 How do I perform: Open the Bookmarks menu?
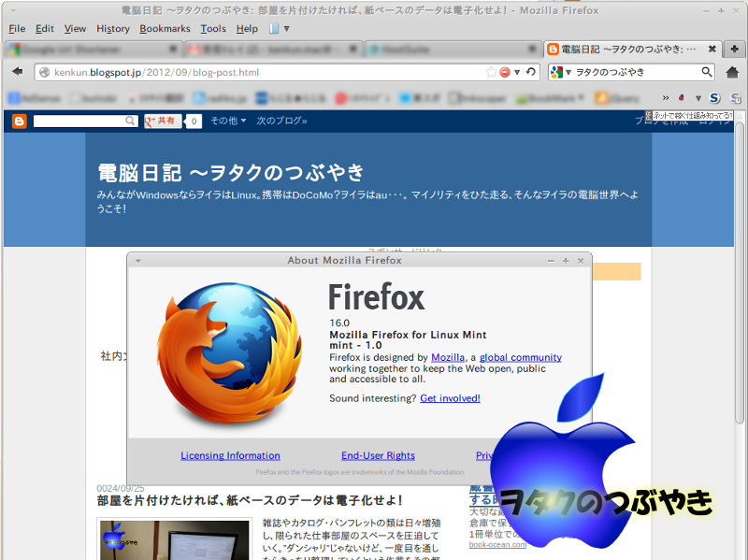point(164,29)
